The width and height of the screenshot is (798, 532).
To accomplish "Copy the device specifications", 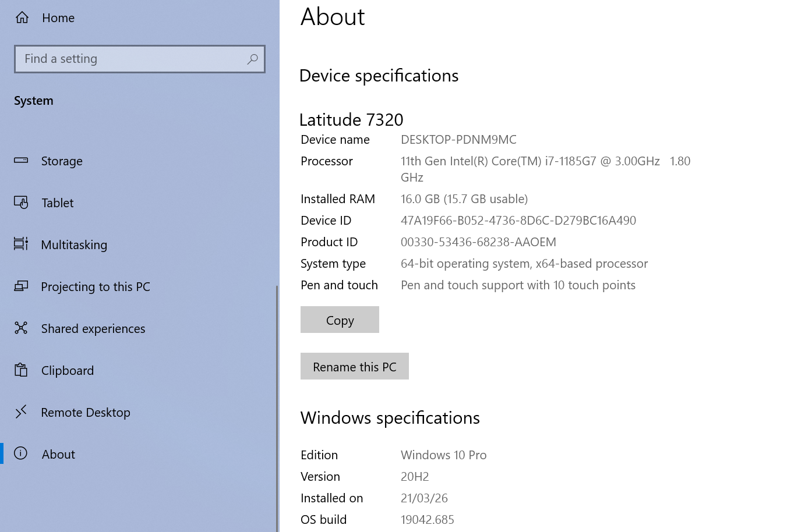I will click(x=340, y=320).
